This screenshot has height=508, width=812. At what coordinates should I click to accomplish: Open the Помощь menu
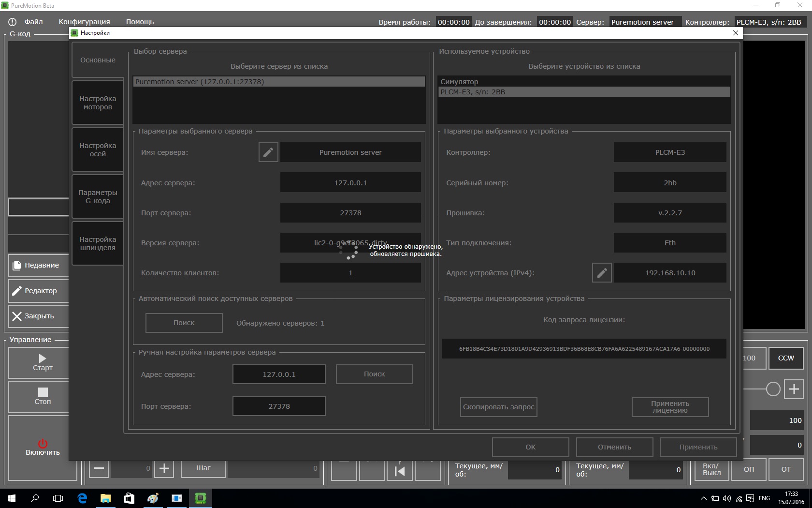click(x=140, y=22)
